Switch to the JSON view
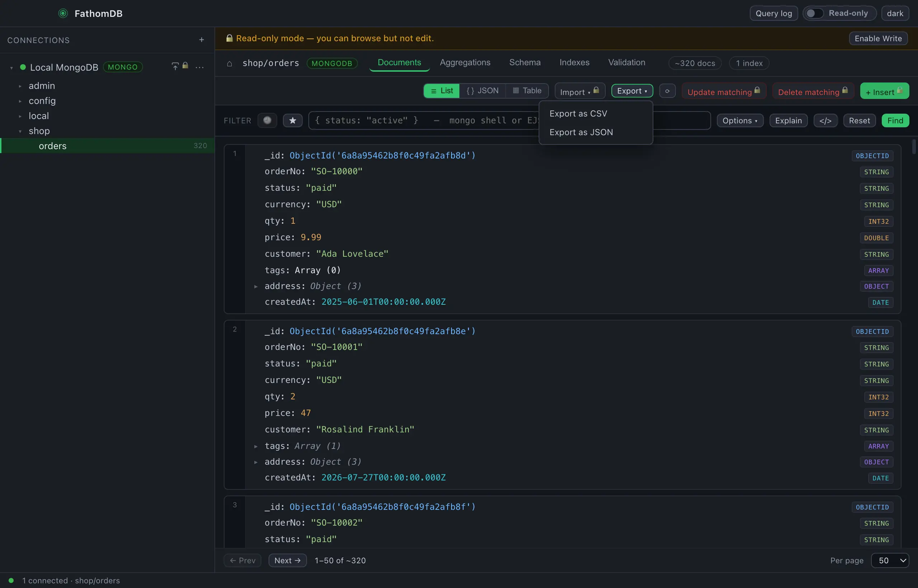 point(482,91)
